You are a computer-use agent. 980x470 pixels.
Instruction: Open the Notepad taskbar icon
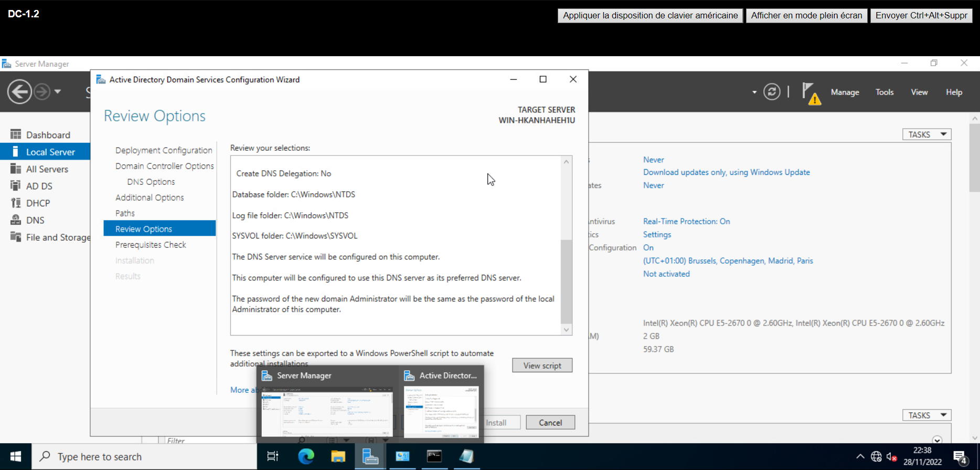(466, 456)
